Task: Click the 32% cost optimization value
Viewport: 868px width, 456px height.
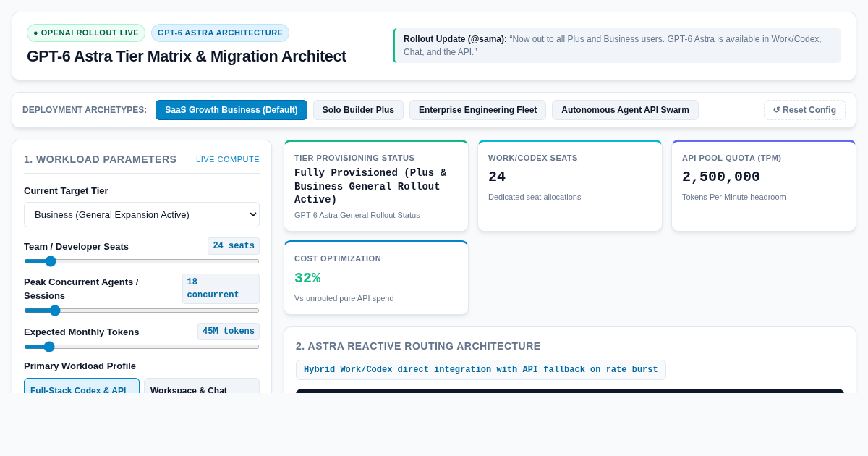Action: (307, 278)
